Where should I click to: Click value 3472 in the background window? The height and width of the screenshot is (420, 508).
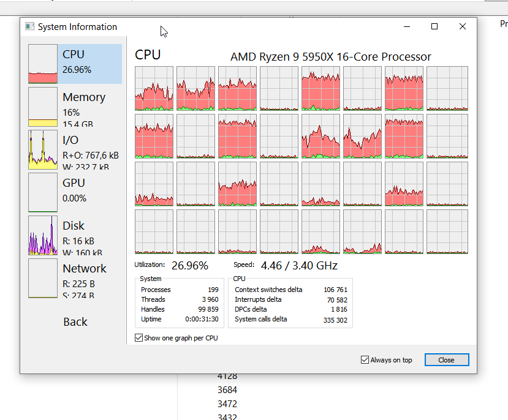click(x=227, y=404)
